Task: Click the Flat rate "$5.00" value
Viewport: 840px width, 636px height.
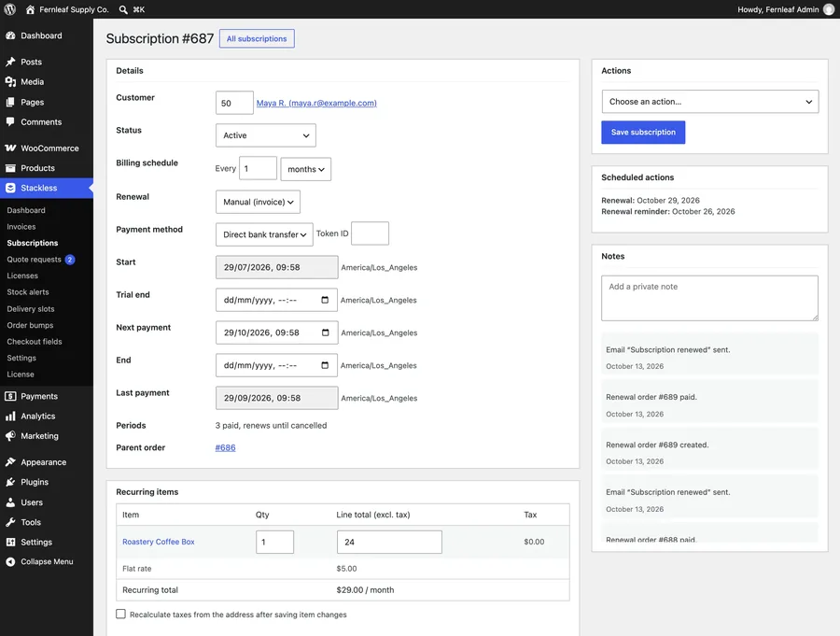Action: (x=346, y=569)
